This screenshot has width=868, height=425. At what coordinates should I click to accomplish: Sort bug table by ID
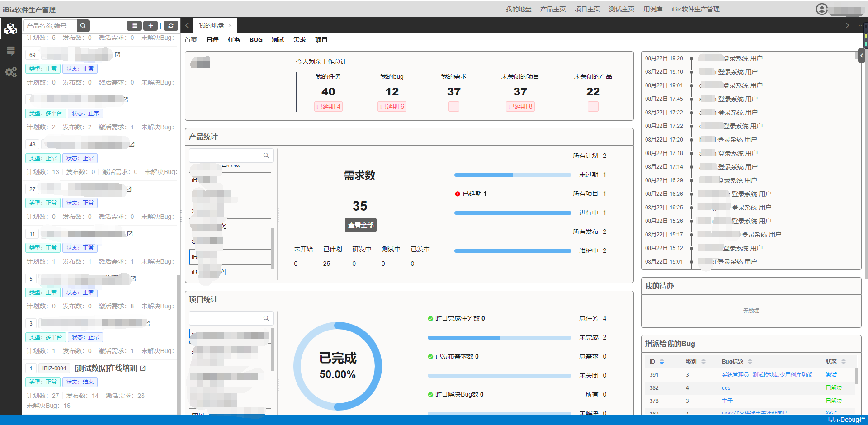(x=662, y=362)
